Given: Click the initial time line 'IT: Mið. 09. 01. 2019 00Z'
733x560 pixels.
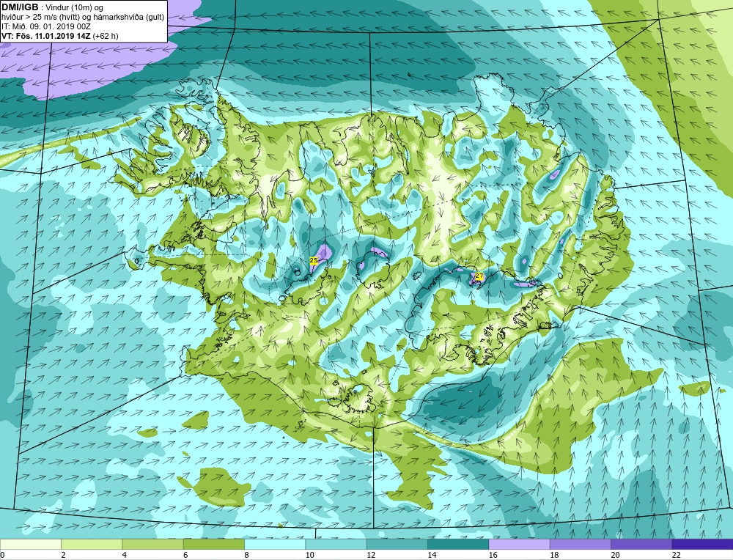Looking at the screenshot, I should pos(46,26).
